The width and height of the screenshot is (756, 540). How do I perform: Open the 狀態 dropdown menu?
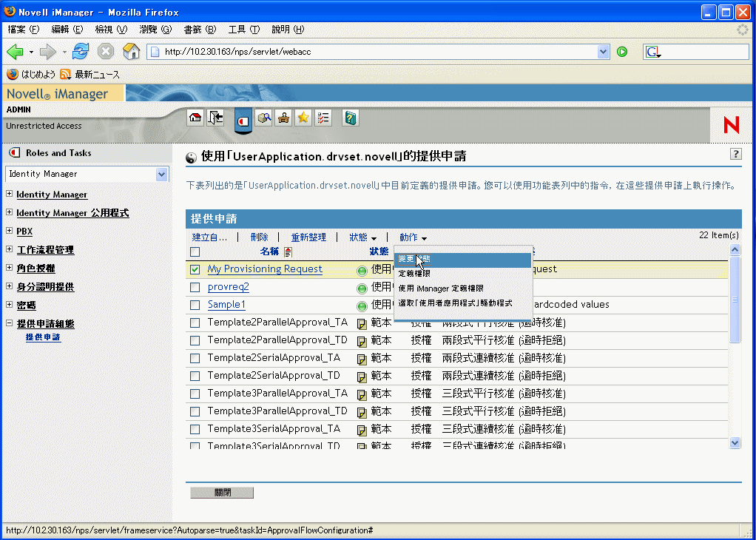click(x=363, y=237)
